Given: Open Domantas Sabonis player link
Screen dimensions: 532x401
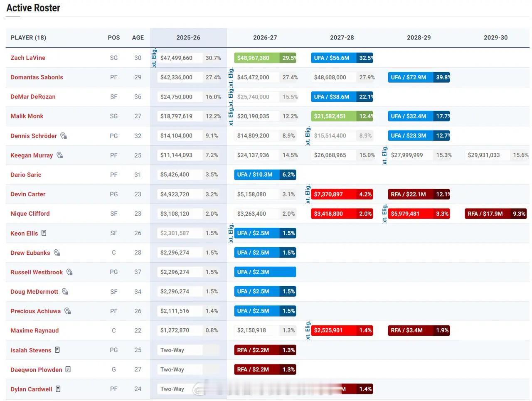Looking at the screenshot, I should click(x=37, y=77).
